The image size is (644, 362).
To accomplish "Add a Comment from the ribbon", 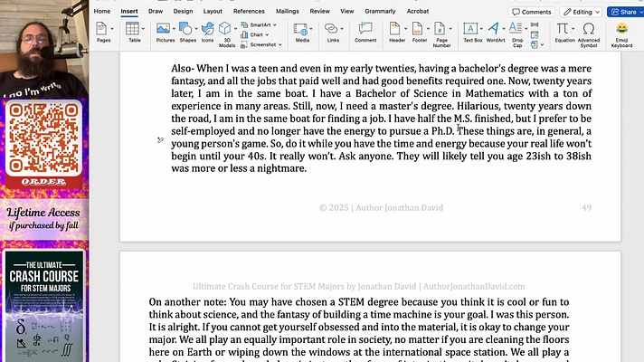I will 365,31.
